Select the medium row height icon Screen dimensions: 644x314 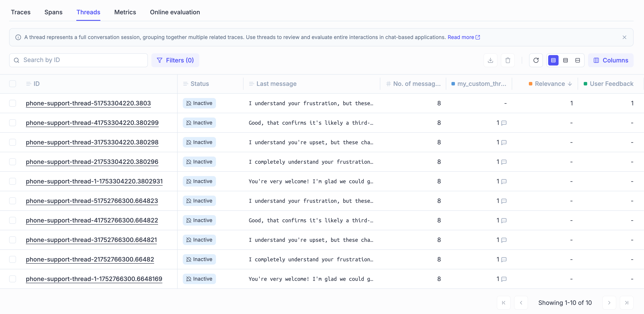point(565,60)
